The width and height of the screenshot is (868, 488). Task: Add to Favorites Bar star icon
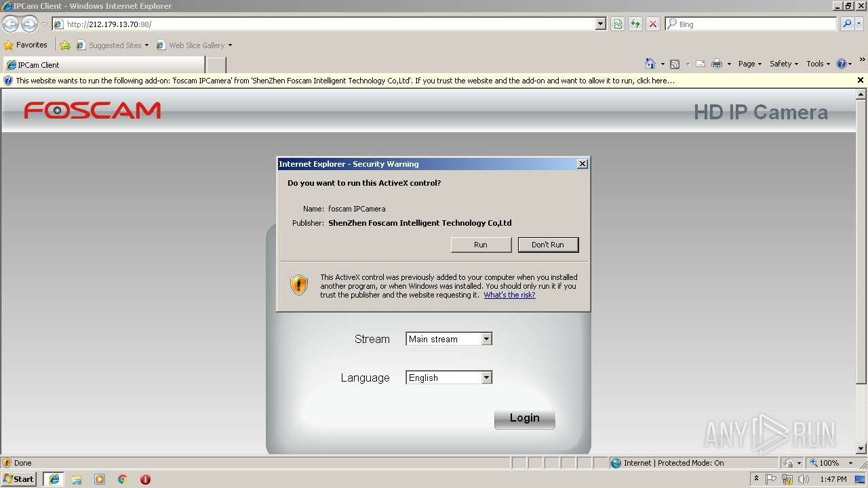coord(65,45)
